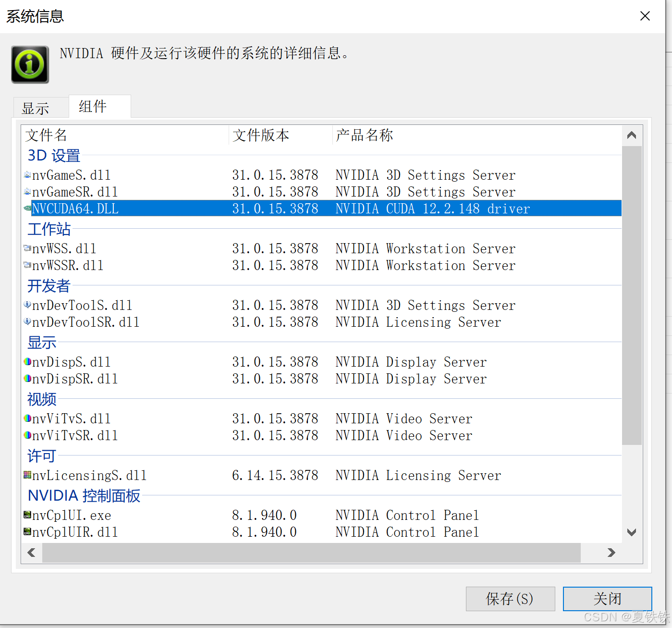Select the nvCplUI.exe file name
This screenshot has width=672, height=628.
click(x=72, y=515)
